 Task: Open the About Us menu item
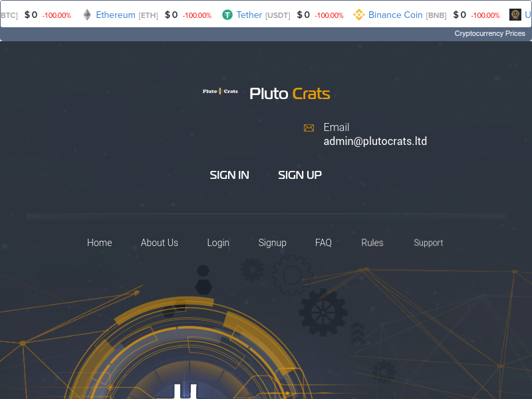160,243
